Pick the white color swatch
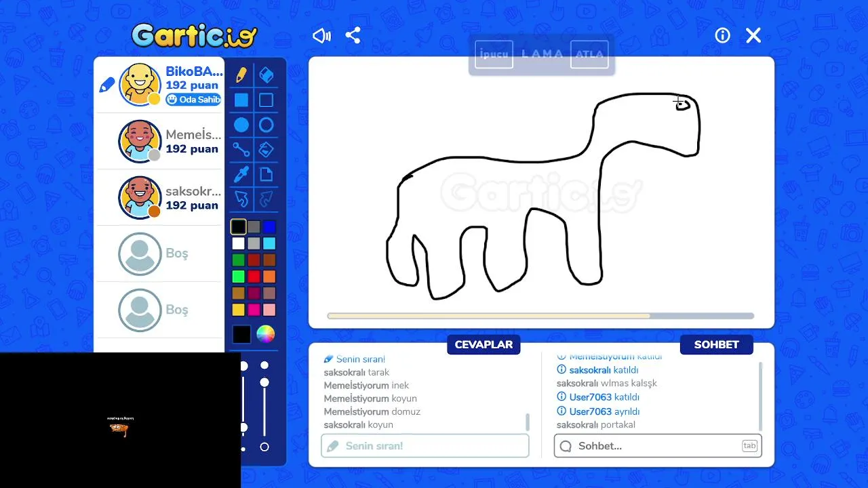The image size is (868, 488). pos(238,243)
